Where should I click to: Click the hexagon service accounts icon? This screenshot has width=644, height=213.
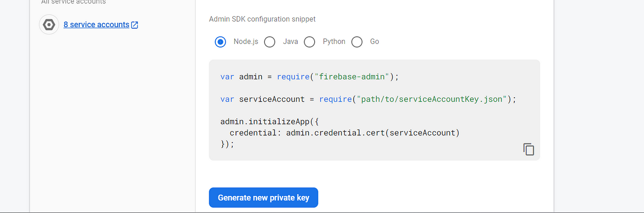click(x=49, y=24)
